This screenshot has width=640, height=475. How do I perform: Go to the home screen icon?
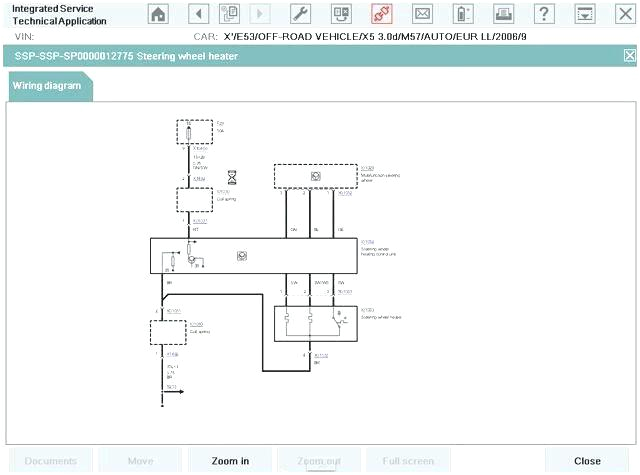coord(159,14)
